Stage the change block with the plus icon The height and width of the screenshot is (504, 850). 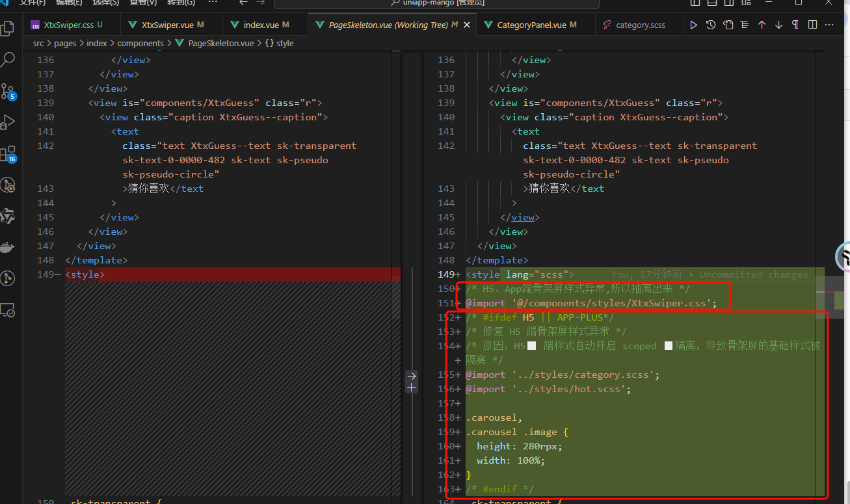411,387
